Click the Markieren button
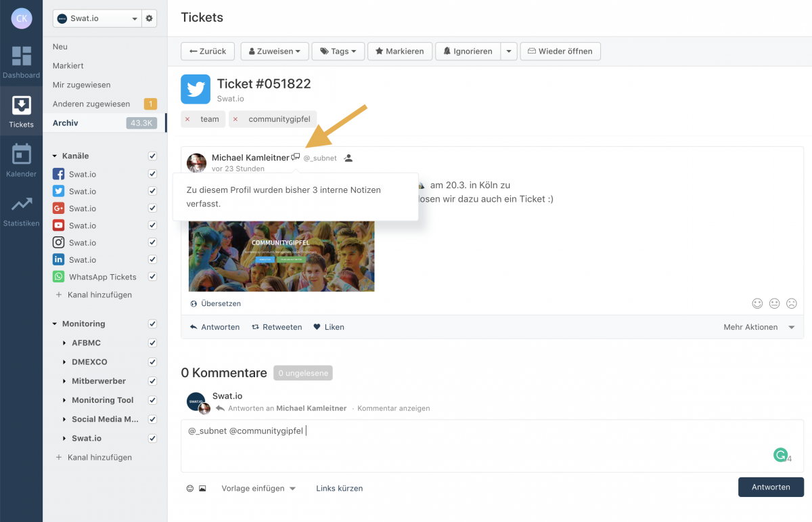This screenshot has width=812, height=522. click(400, 51)
